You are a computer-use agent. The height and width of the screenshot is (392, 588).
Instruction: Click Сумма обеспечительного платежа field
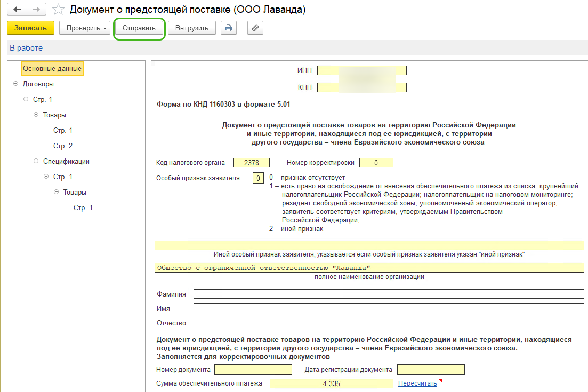click(x=332, y=383)
